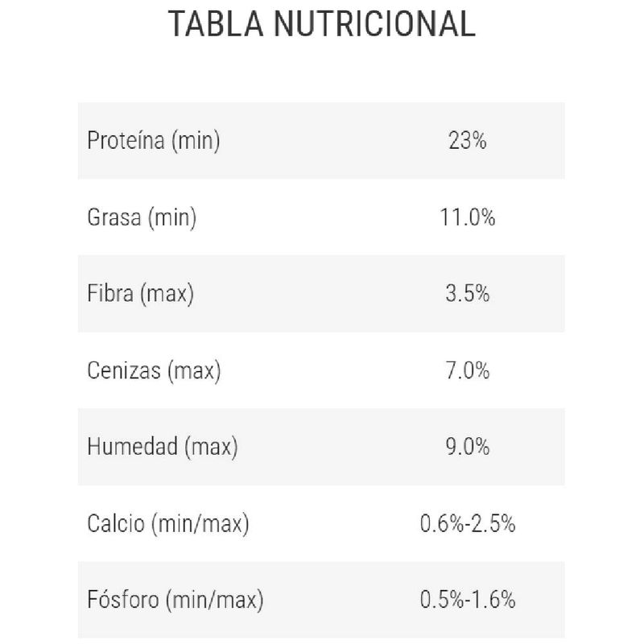This screenshot has height=644, width=644.
Task: Click the 0.5%-1.6% phosphorus range
Action: (468, 601)
